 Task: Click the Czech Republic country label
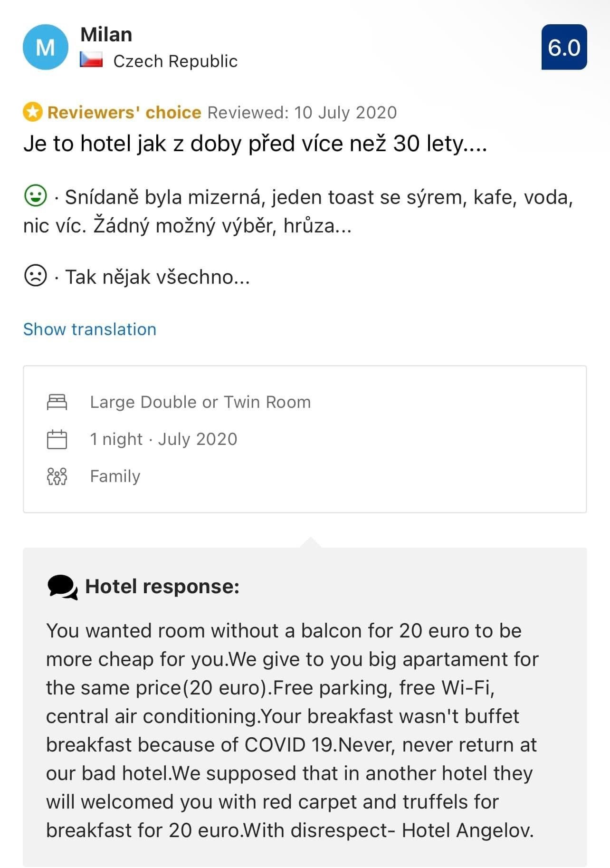(175, 61)
